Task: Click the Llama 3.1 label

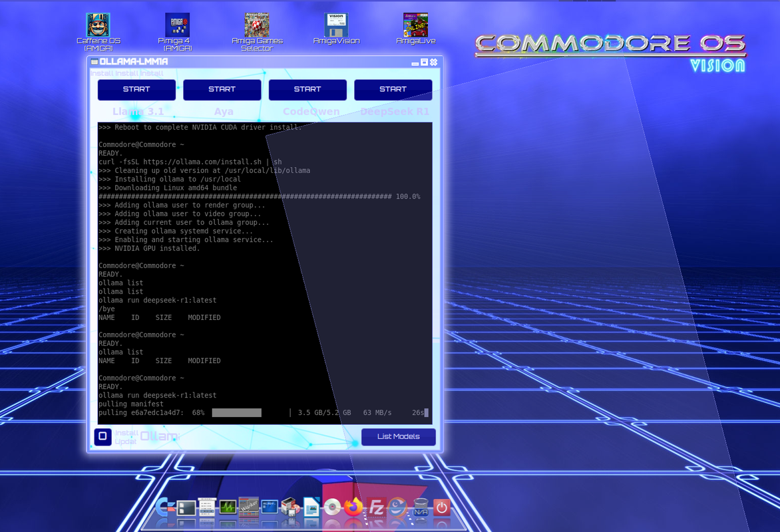Action: (x=138, y=111)
